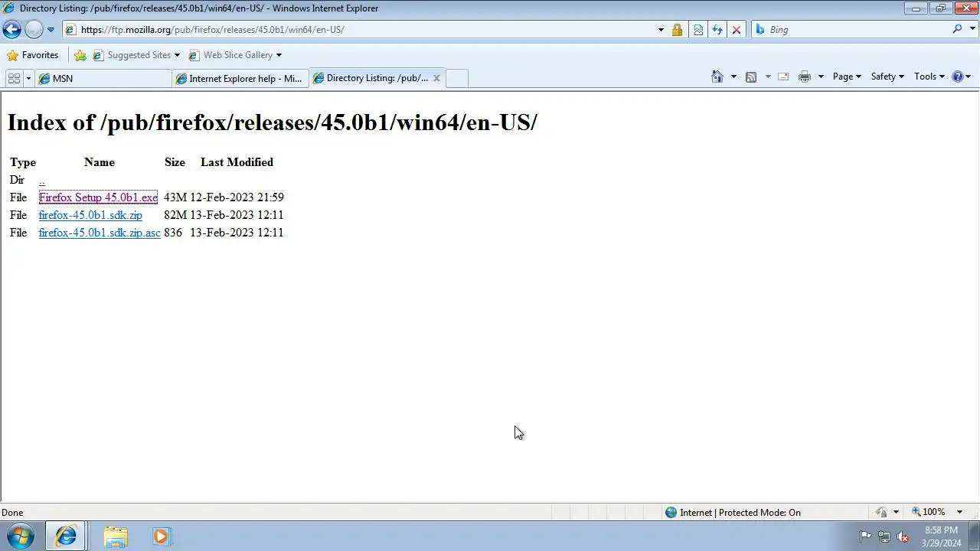Click the privacy report status bar icon
The width and height of the screenshot is (980, 551).
pos(881,513)
